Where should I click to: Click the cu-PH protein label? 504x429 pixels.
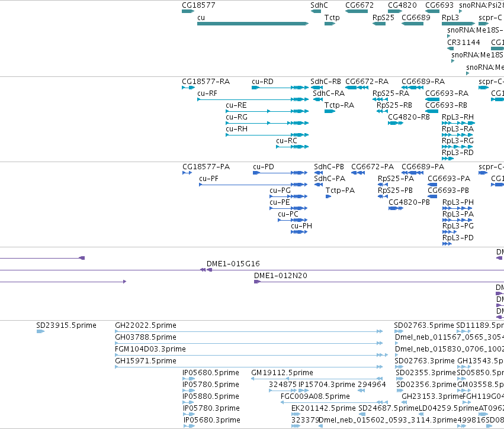coord(301,227)
